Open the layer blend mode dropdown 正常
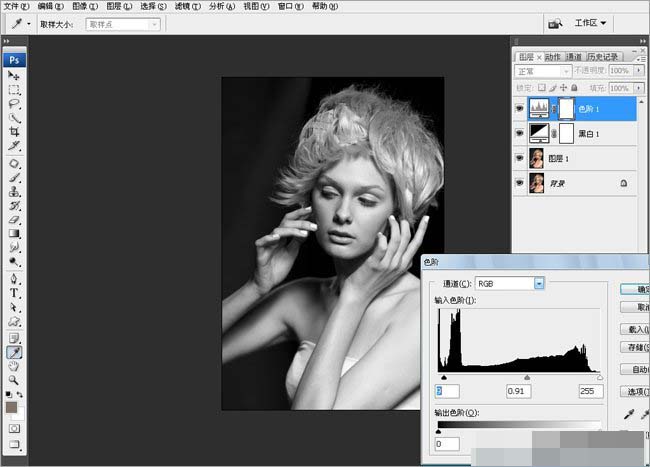650x467 pixels. coord(541,72)
